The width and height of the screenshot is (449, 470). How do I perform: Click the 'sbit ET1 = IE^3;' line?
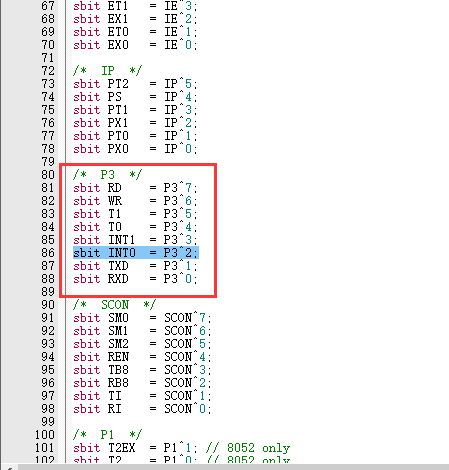pos(135,6)
